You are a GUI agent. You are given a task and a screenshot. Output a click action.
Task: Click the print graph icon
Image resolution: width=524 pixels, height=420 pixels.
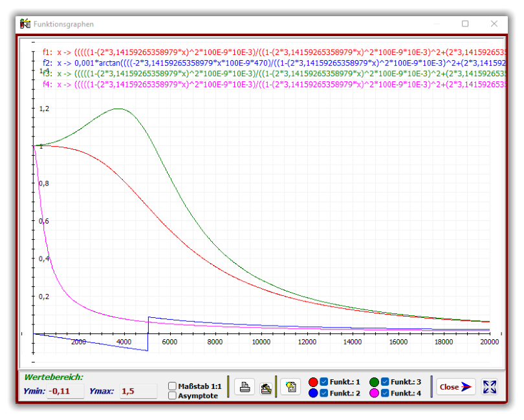tap(245, 387)
